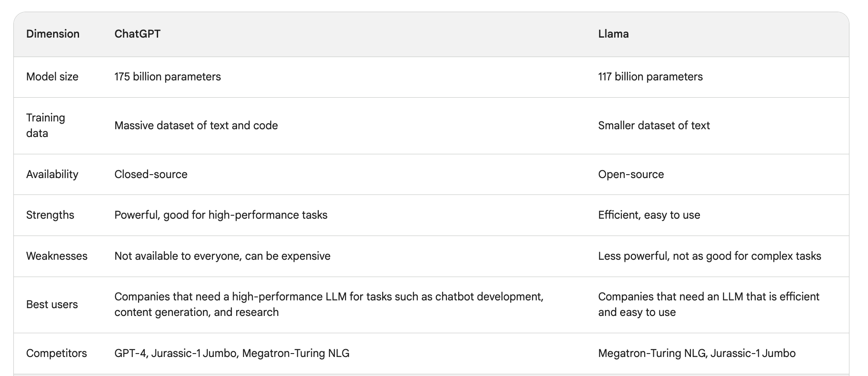
Task: Click the Open-source cell
Action: tap(631, 174)
